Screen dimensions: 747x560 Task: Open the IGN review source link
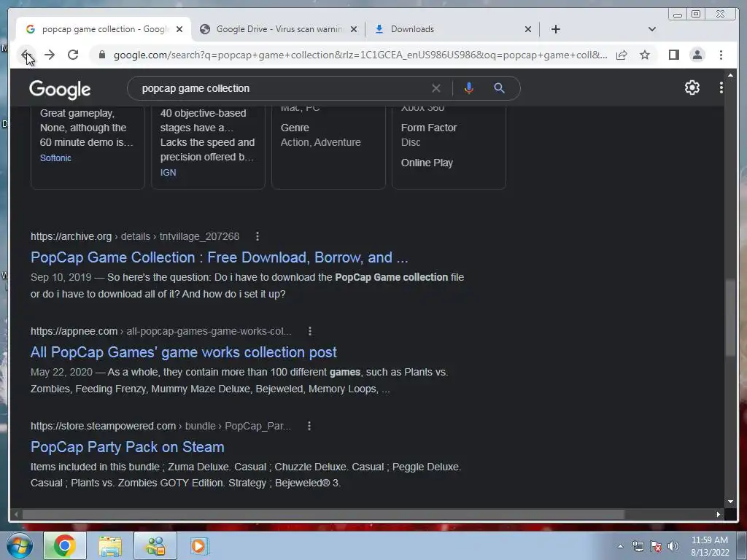pos(168,172)
